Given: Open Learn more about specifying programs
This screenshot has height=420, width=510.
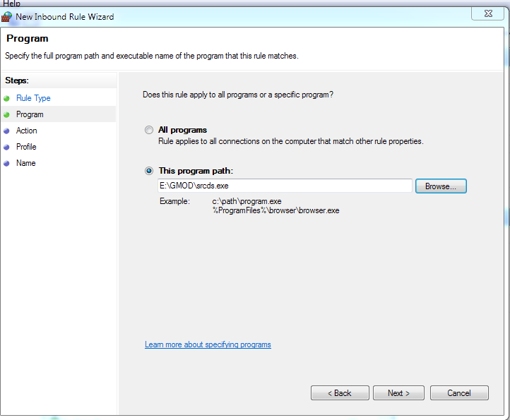Looking at the screenshot, I should click(x=208, y=344).
